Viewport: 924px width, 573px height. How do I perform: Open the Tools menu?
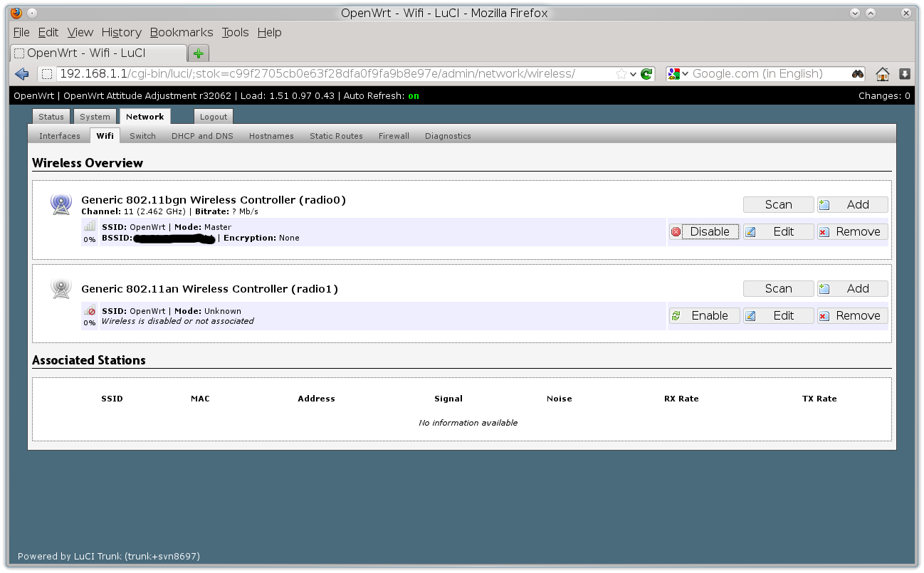235,32
